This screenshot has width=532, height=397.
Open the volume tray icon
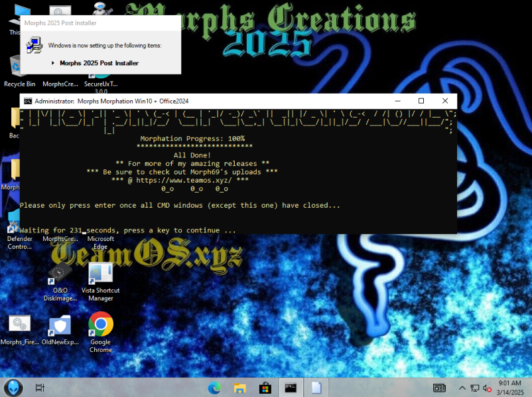pos(487,388)
